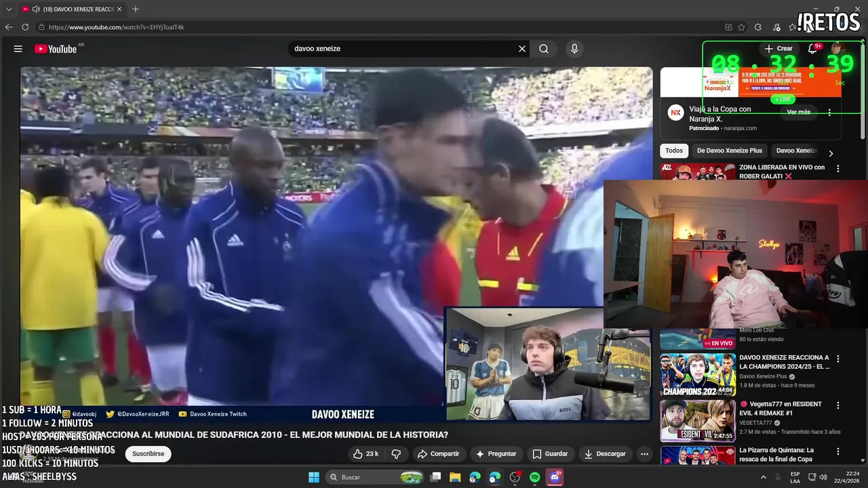Share the video with Compartir
868x488 pixels.
click(x=438, y=454)
